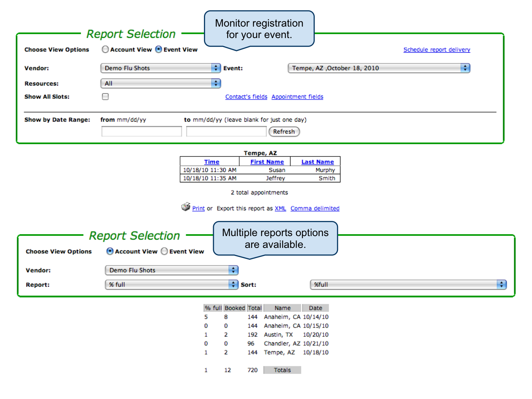Viewport: 532px width, 399px height.
Task: Sort appointments by Last Name column
Action: (x=318, y=162)
